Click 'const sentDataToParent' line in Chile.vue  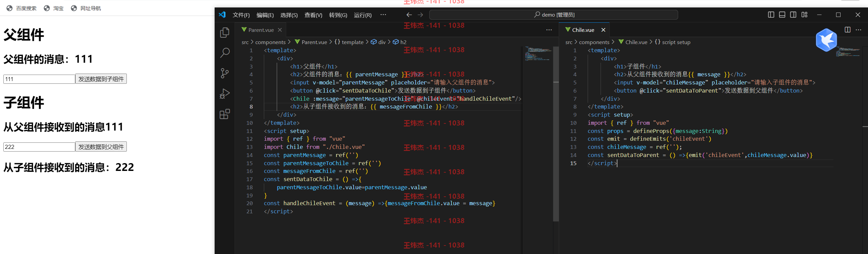coord(700,155)
